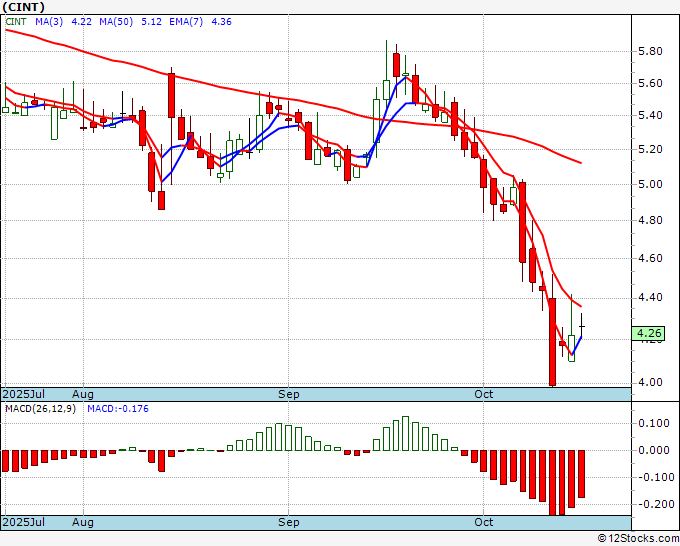
Task: Click the 0.000 MACD axis label
Action: point(654,450)
